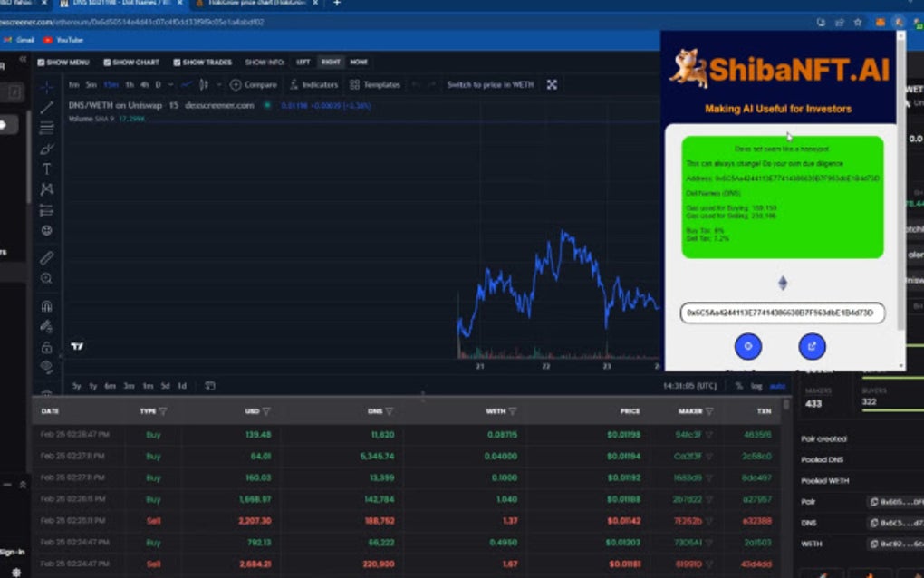The image size is (924, 578).
Task: Lock all drawing tools
Action: tap(46, 347)
